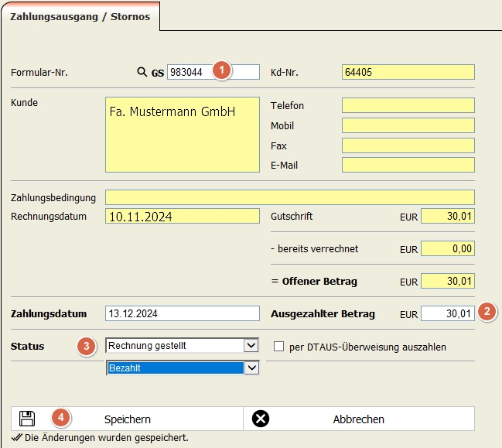This screenshot has height=448, width=502.
Task: Click the Zahlungsdatum field 13.12.2024
Action: point(183,313)
